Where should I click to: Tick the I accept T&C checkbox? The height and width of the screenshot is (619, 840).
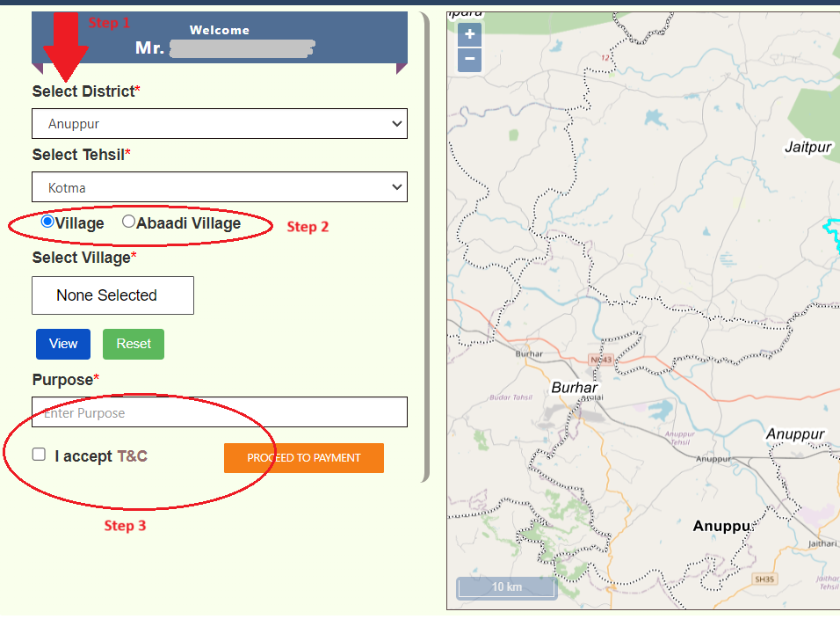click(39, 455)
